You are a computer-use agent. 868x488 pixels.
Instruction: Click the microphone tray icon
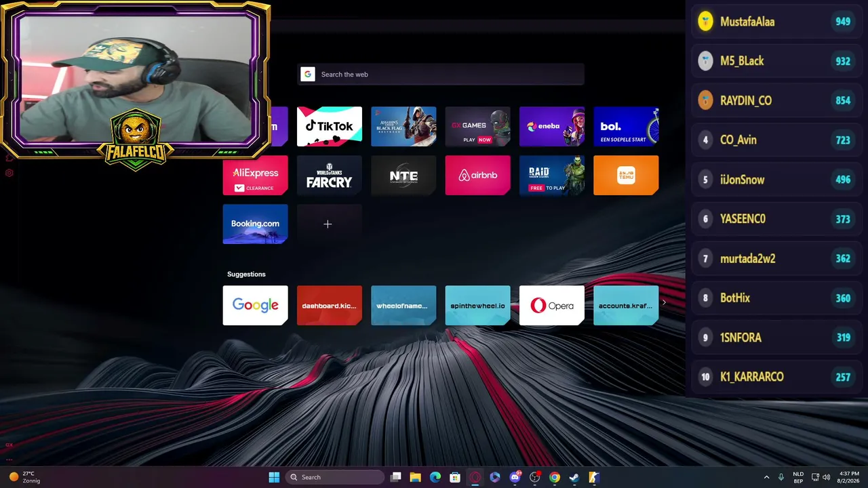click(781, 477)
